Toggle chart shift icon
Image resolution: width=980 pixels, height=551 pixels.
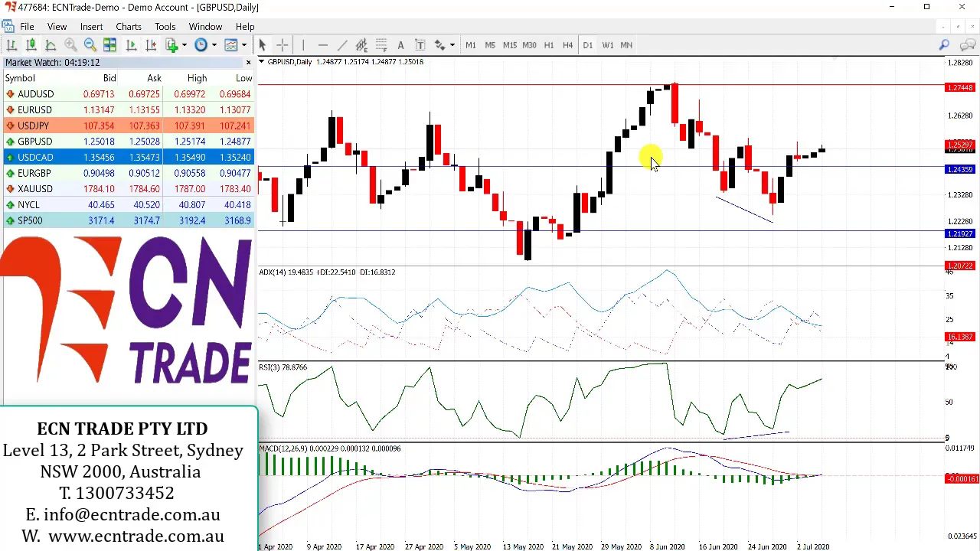pyautogui.click(x=151, y=45)
